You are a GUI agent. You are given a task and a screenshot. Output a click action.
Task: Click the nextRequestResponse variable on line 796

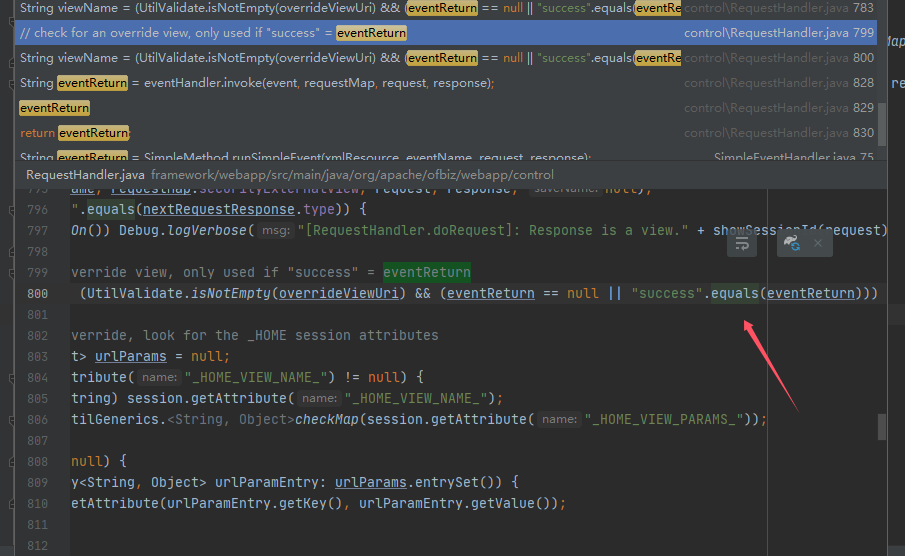pyautogui.click(x=212, y=209)
